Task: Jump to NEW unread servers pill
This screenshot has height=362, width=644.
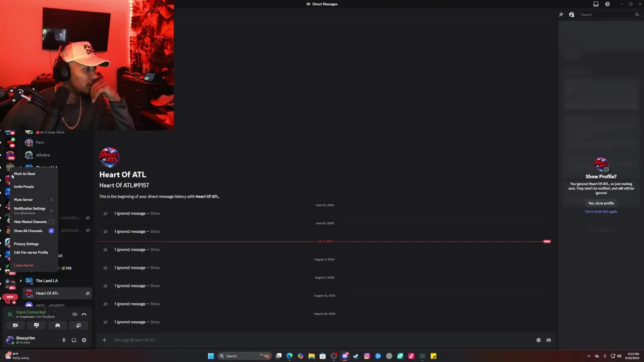Action: 10,297
